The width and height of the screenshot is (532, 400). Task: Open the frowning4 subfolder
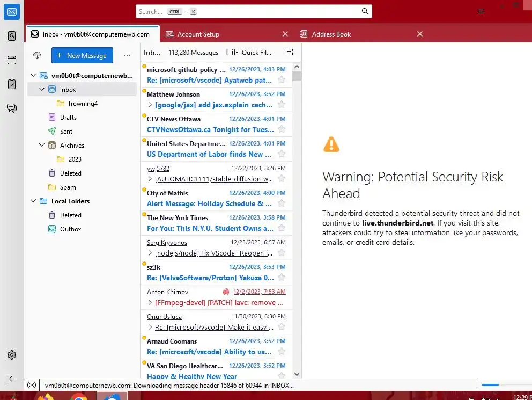(83, 103)
